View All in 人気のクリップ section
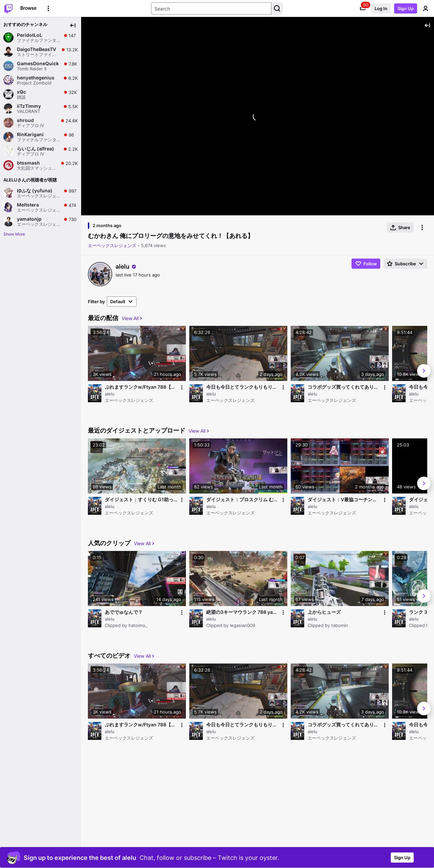 [x=144, y=544]
